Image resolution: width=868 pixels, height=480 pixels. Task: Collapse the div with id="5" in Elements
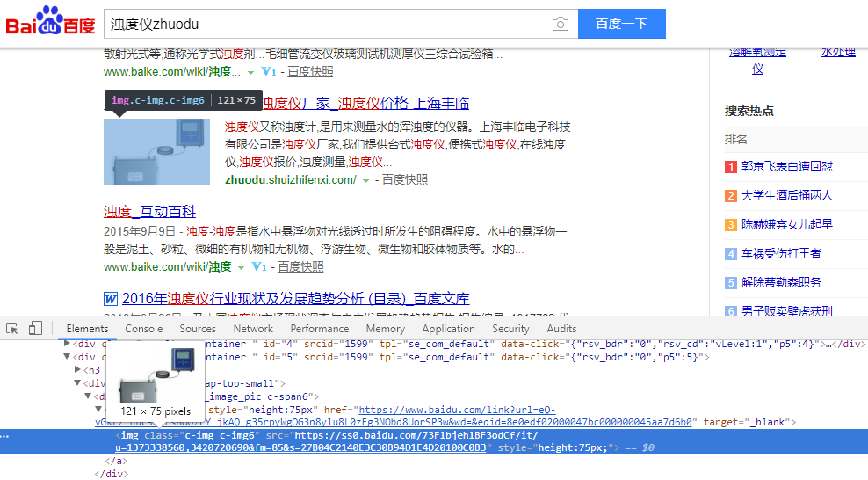[68, 357]
